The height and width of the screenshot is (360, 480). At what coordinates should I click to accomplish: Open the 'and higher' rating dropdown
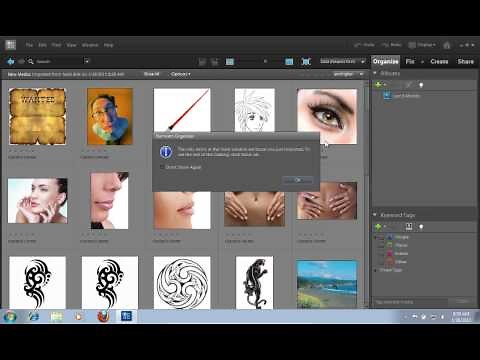point(348,74)
